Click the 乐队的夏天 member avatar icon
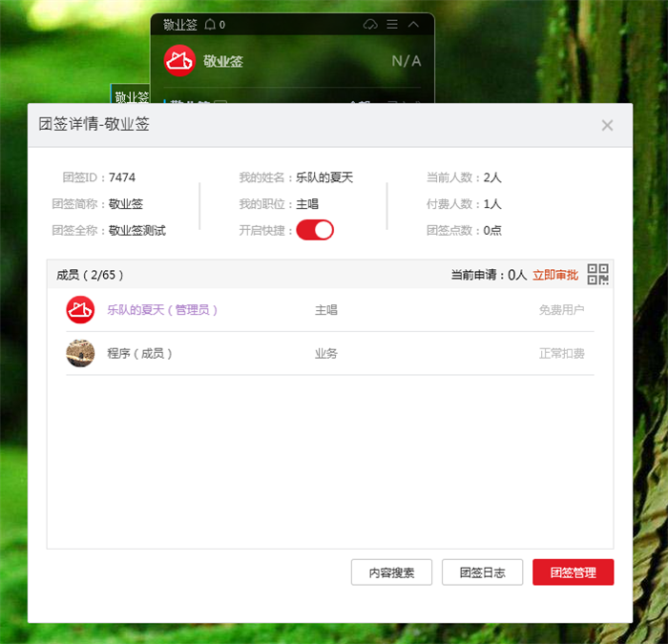Viewport: 668px width, 644px height. tap(80, 310)
